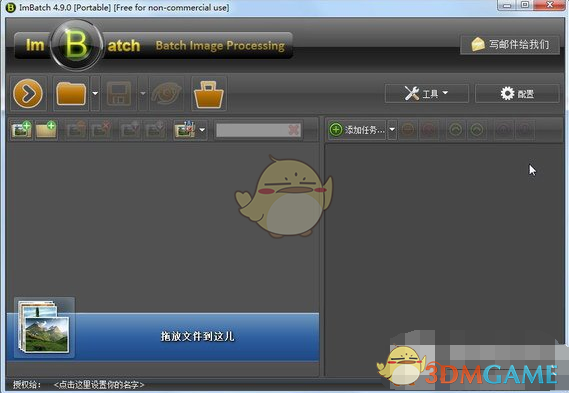Close the ImBatch window
The height and width of the screenshot is (393, 569).
549,5
